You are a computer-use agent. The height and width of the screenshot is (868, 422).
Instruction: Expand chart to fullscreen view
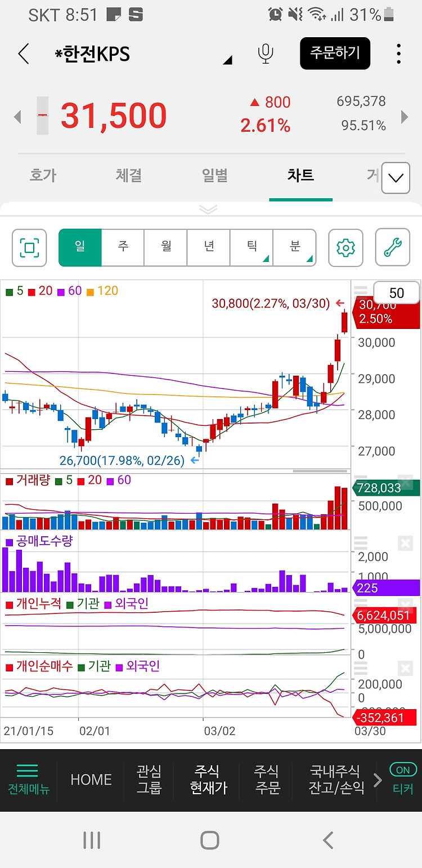tap(29, 247)
